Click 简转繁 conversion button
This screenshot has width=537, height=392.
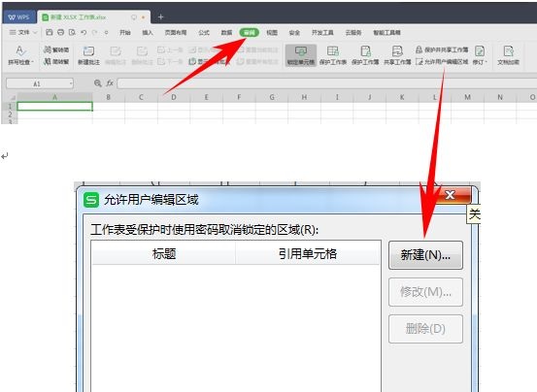[56, 61]
